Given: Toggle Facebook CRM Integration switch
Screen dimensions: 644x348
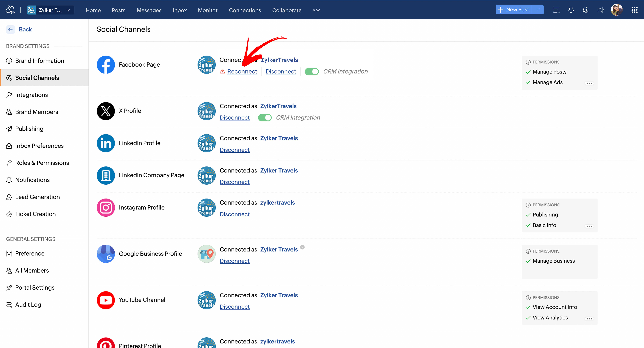Looking at the screenshot, I should coord(311,72).
